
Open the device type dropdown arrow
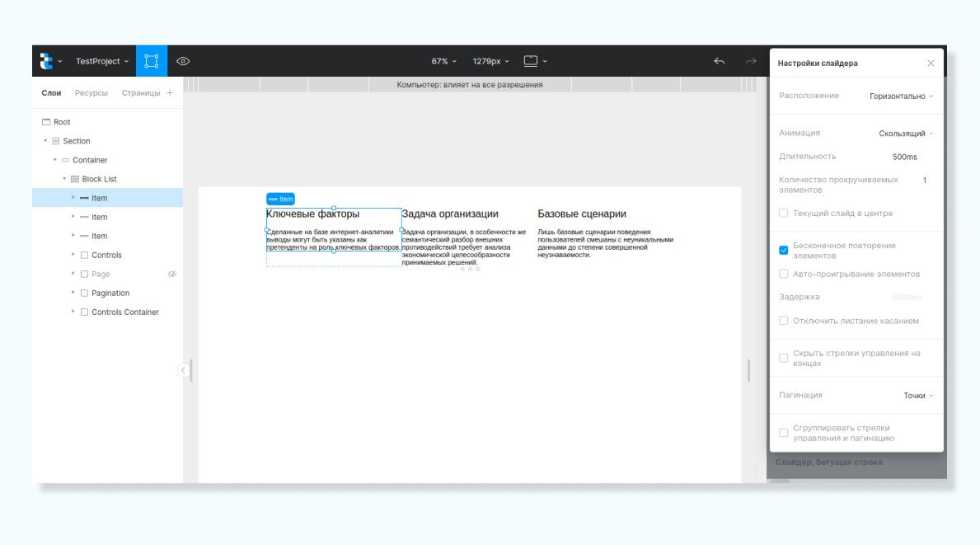click(x=545, y=61)
